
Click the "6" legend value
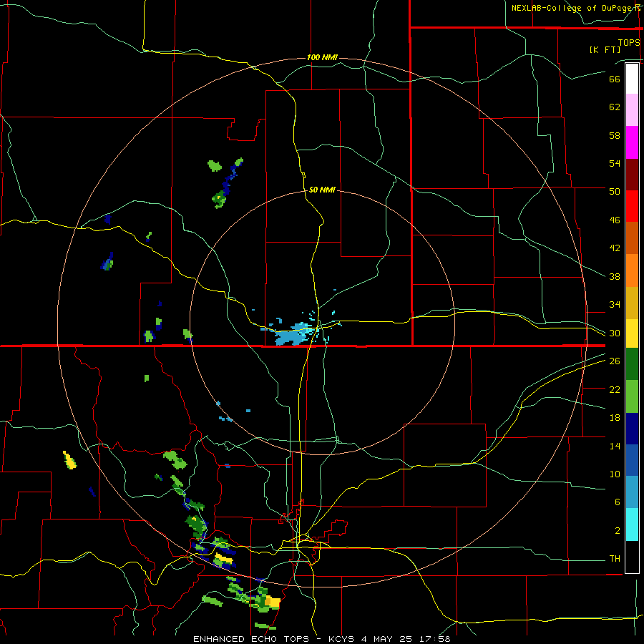618,502
